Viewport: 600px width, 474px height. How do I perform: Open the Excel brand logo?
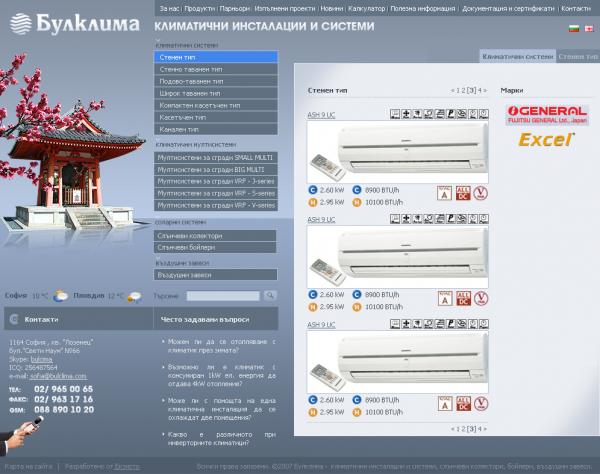[x=546, y=140]
